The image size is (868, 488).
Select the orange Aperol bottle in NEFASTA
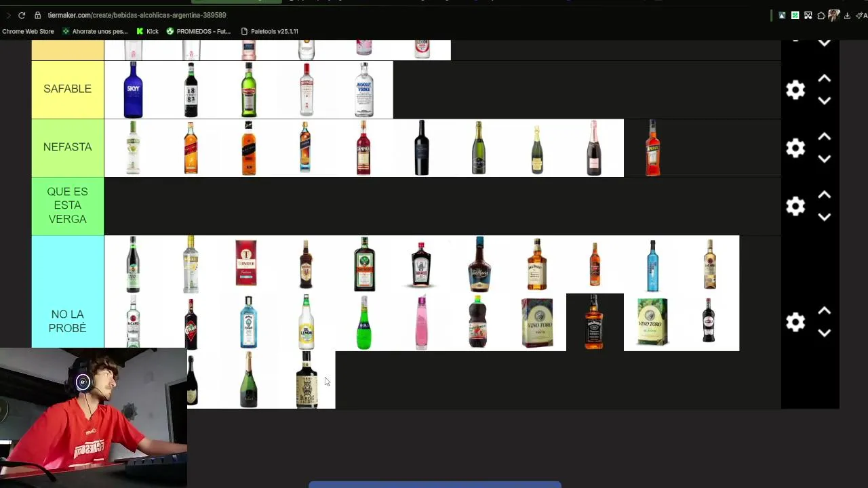pyautogui.click(x=652, y=148)
